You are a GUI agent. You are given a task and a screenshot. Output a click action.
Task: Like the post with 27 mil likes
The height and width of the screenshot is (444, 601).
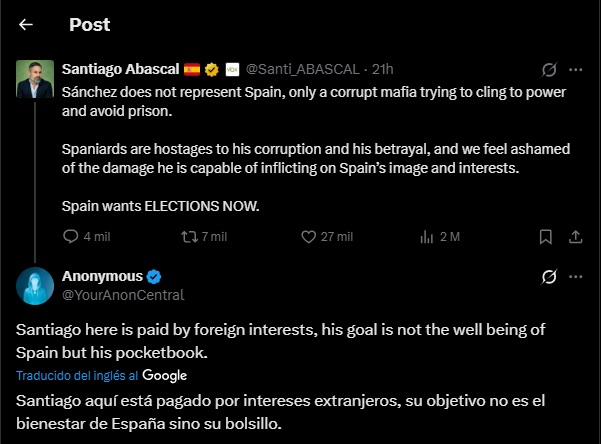coord(310,237)
